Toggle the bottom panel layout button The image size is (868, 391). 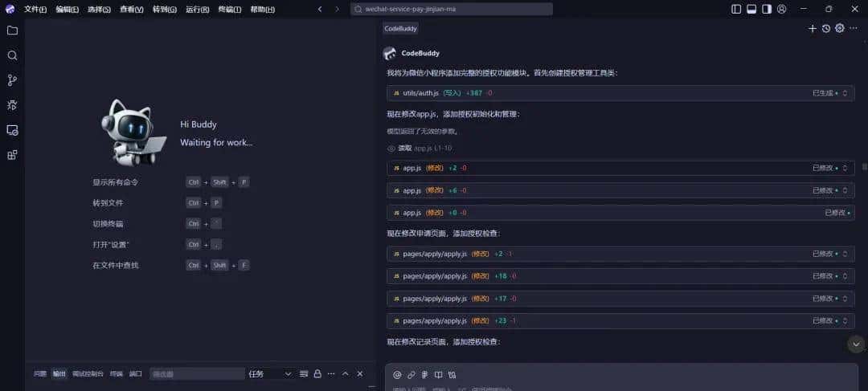[x=751, y=9]
